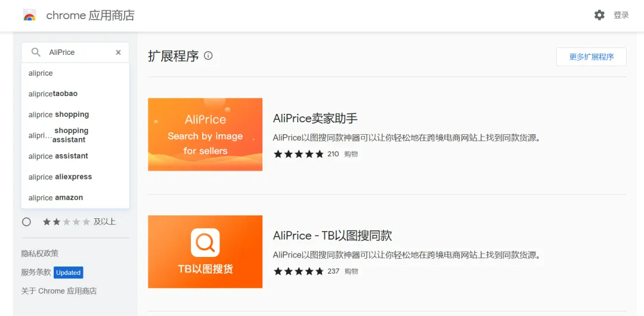Choose the 'alipricetaobao' suggestion

tap(53, 94)
